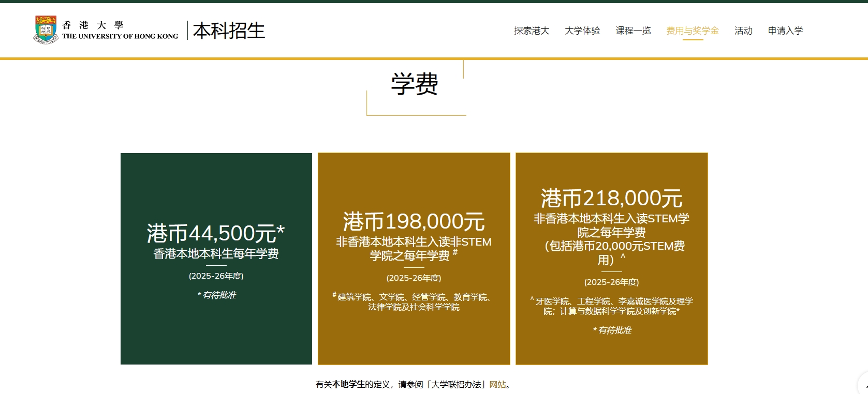Click the 港币218,000元 fee amount
Screen dimensions: 868x394
click(612, 198)
